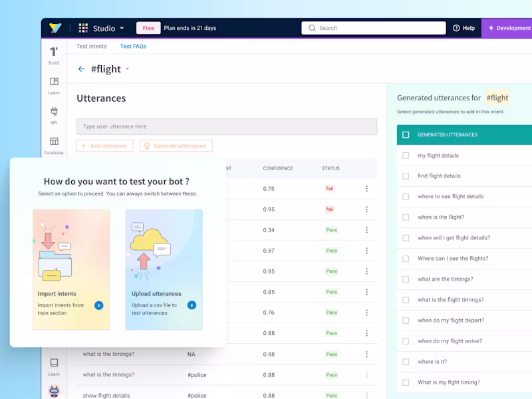This screenshot has width=532, height=399.
Task: Check the 'my flight details' utterance
Action: [406, 156]
